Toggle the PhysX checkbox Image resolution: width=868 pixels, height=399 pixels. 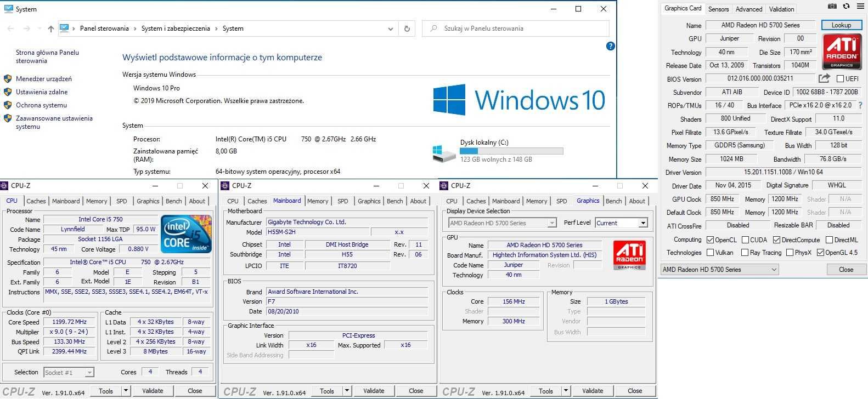[x=790, y=253]
